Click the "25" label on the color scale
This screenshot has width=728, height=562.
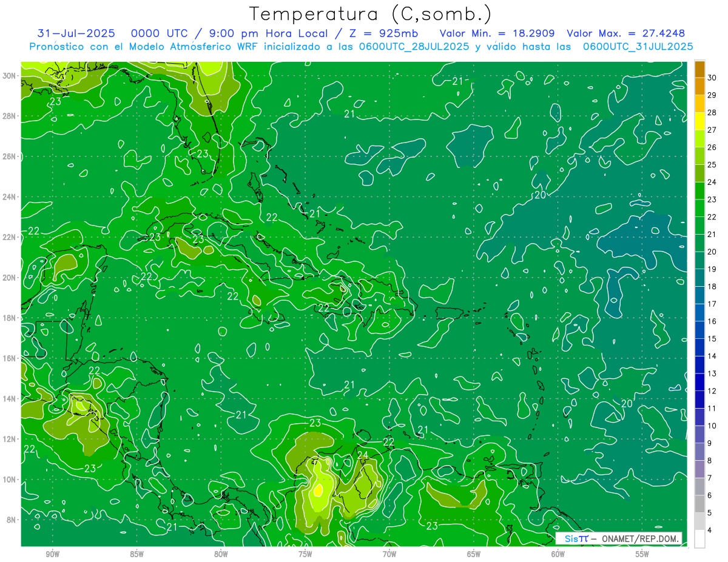[712, 164]
